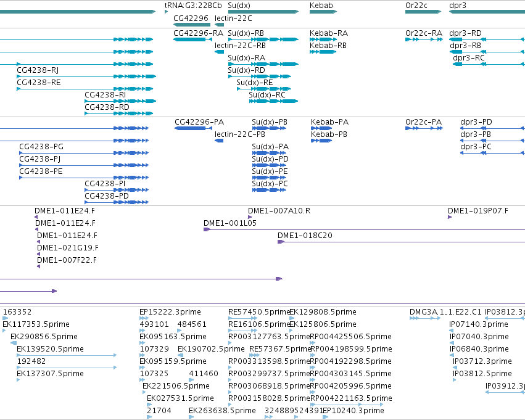
Task: Click protein Kebab-PA label
Action: [330, 122]
